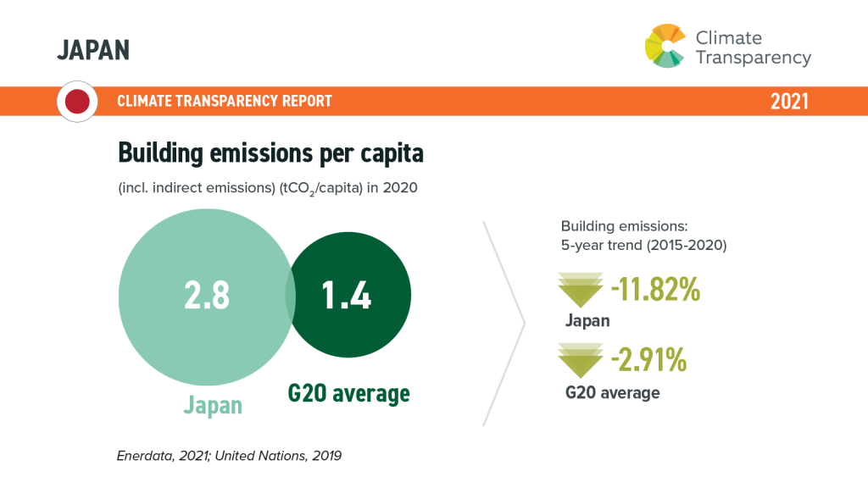Click the large gray chevron divider
Image resolution: width=868 pixels, height=488 pixels.
(504, 324)
